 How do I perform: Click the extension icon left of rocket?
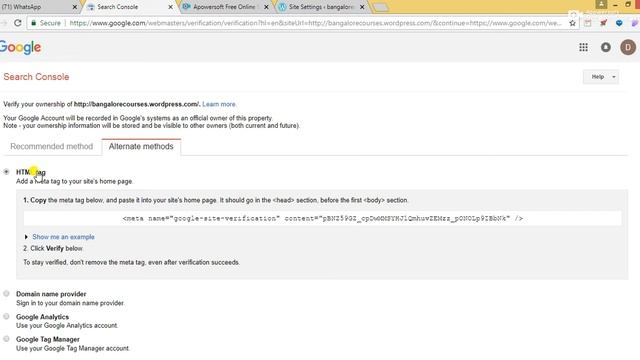click(588, 23)
